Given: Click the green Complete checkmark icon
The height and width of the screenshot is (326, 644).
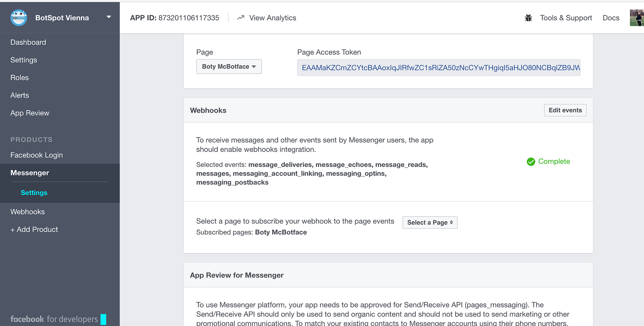Looking at the screenshot, I should (531, 162).
